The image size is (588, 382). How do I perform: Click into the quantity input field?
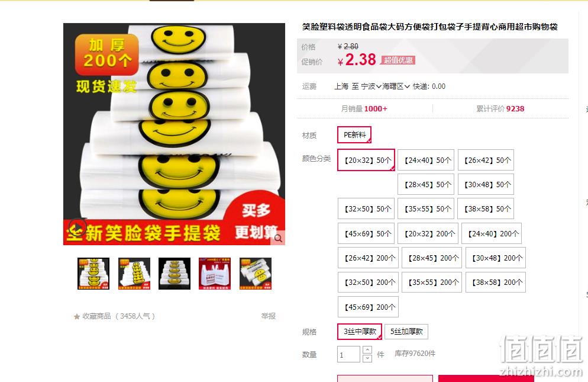click(x=349, y=354)
